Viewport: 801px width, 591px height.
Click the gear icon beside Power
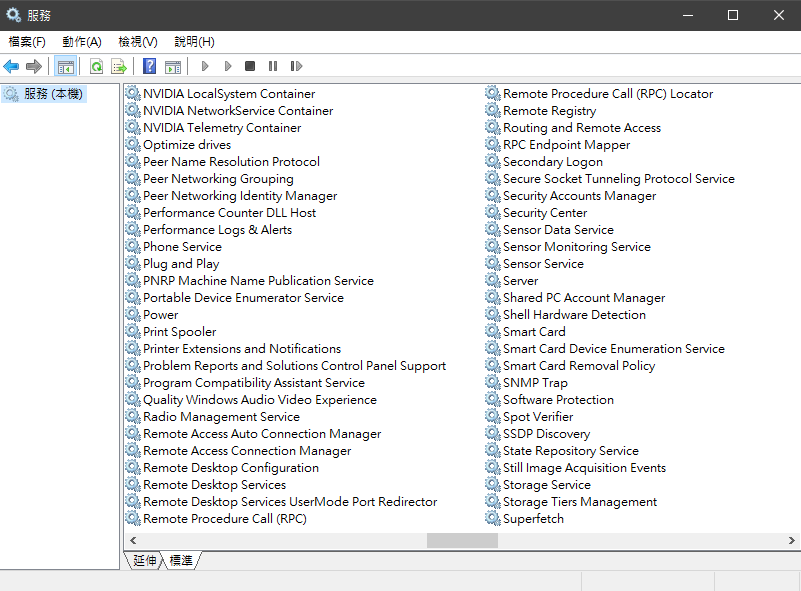(133, 315)
